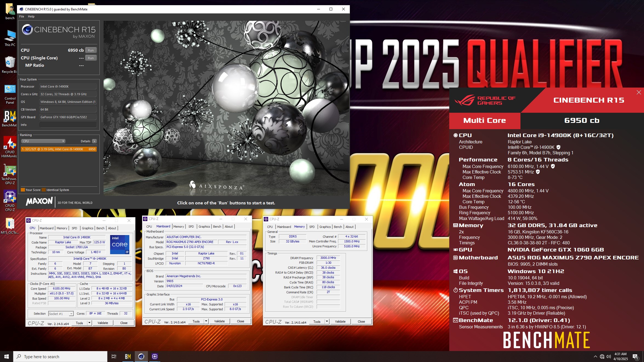Launch CPUID HWMonitor desktop shortcut
This screenshot has height=362, width=644.
10,147
